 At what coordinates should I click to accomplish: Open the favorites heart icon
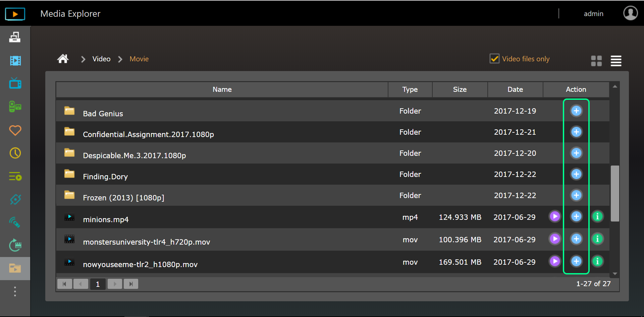tap(15, 130)
